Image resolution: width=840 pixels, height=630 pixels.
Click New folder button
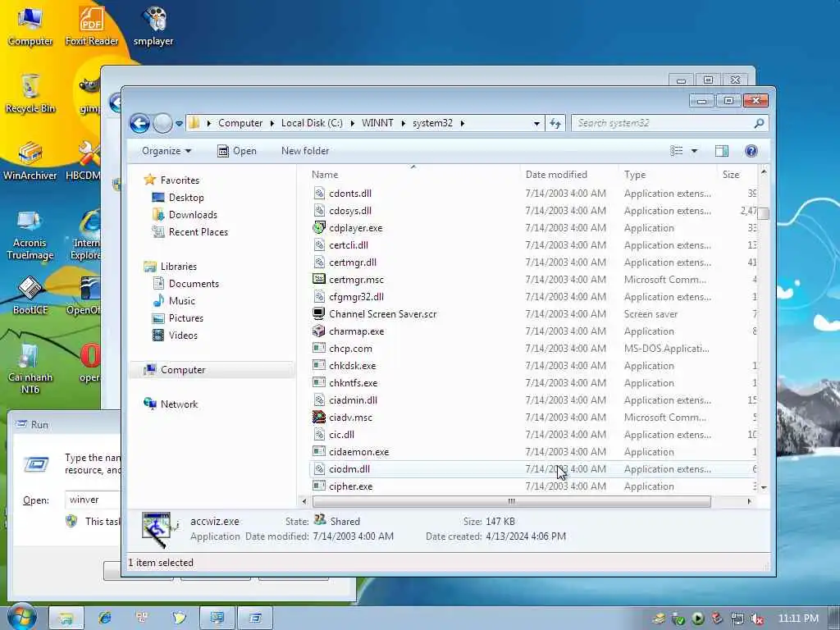point(305,151)
